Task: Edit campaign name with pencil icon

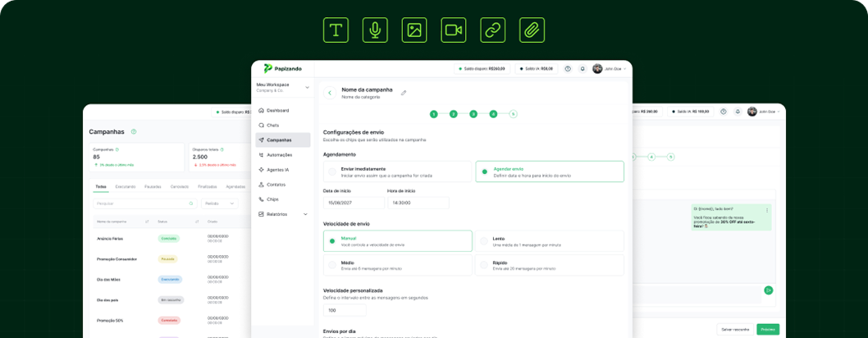Action: click(404, 93)
